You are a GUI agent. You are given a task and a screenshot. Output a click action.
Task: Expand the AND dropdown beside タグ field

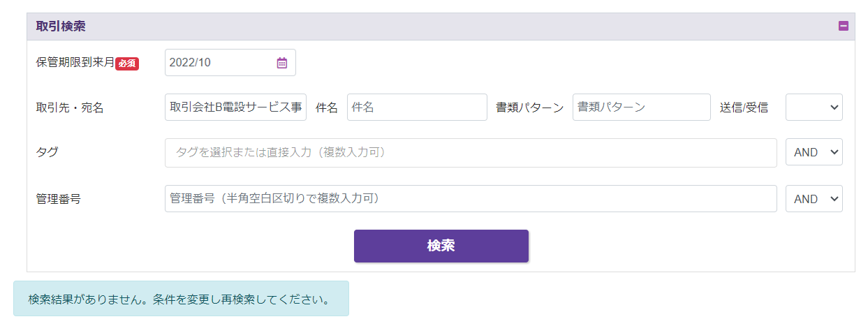[814, 153]
